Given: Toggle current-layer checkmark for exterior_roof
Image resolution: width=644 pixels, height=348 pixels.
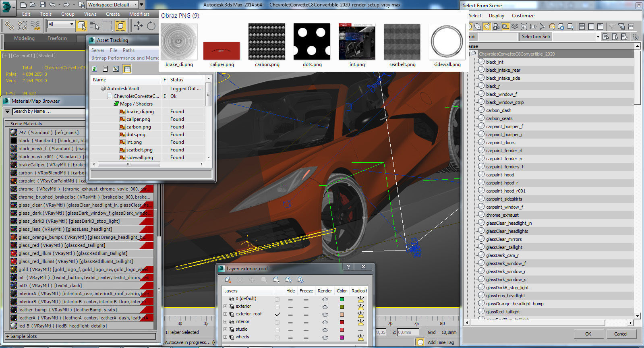Looking at the screenshot, I should 277,314.
